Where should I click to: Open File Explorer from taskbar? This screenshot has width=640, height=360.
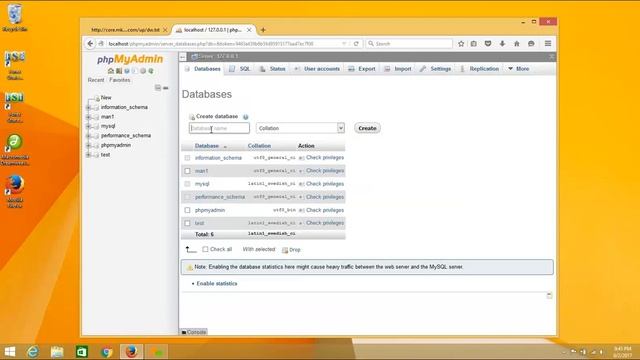click(x=57, y=351)
